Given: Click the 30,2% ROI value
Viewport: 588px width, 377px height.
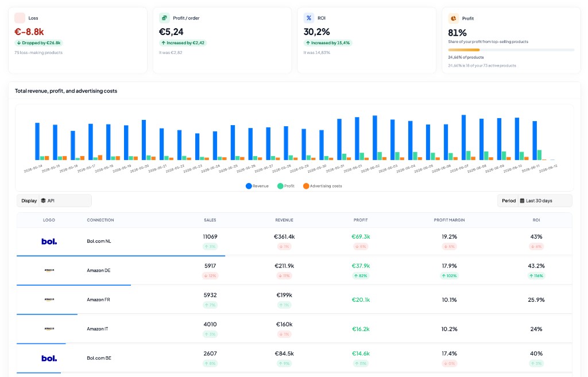Looking at the screenshot, I should point(317,32).
